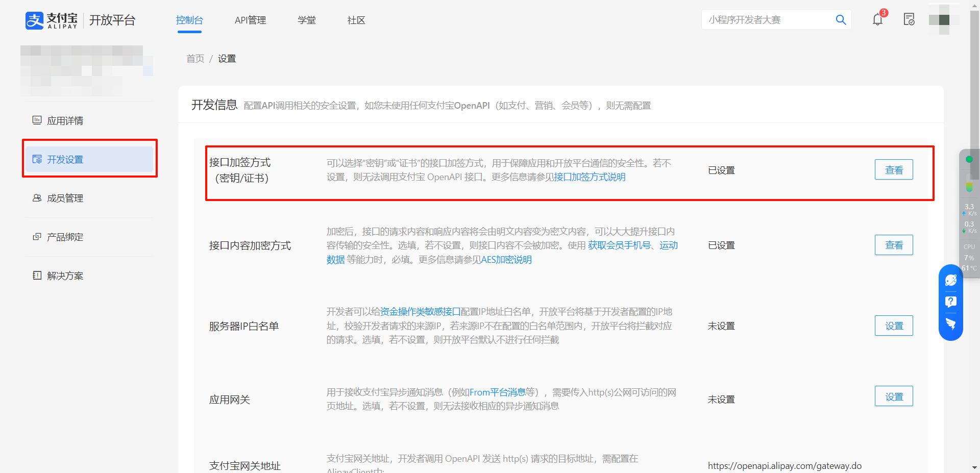Click the 成员管理 sidebar icon
The width and height of the screenshot is (980, 473).
(36, 198)
